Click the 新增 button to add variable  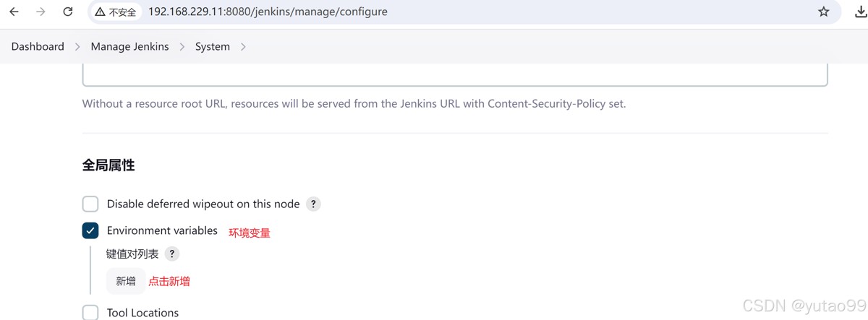126,282
